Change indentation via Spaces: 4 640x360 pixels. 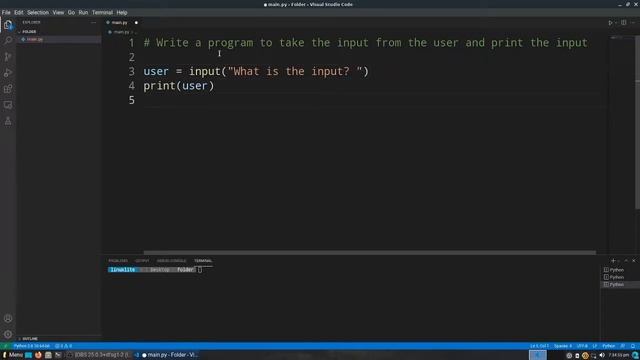tap(563, 346)
